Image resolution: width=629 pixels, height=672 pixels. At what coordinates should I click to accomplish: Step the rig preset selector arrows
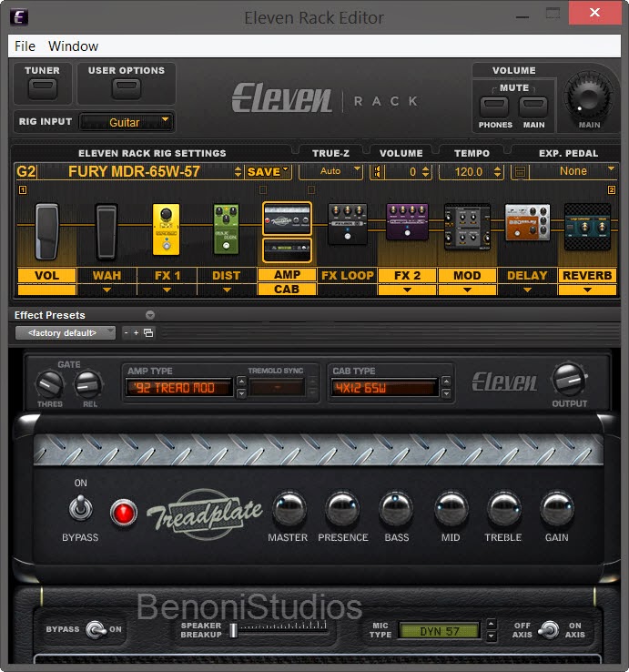(x=238, y=172)
